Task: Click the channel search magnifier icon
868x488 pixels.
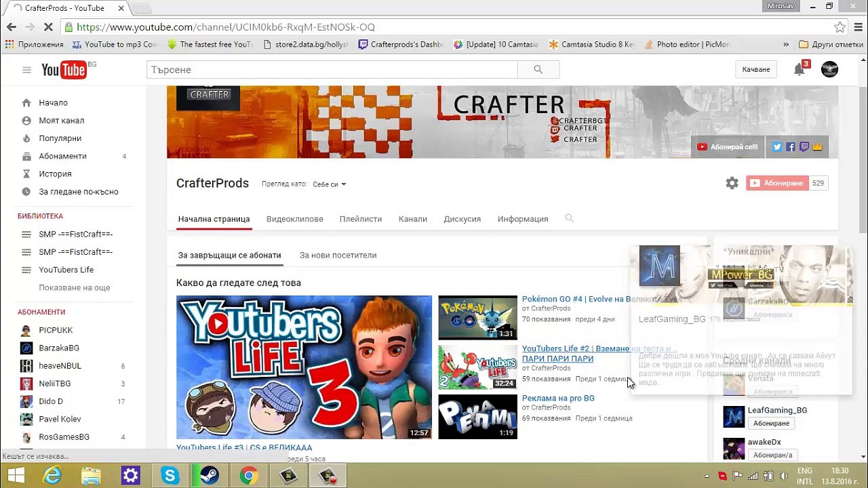Action: pos(570,218)
